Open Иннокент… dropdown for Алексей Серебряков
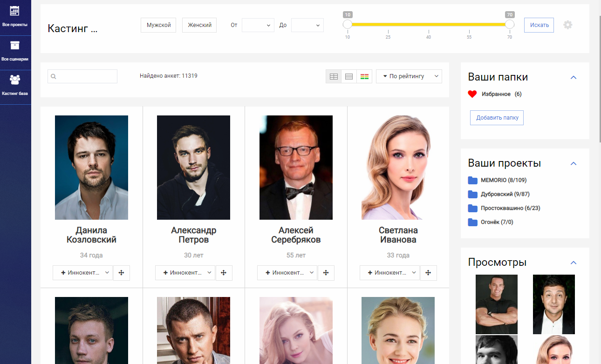This screenshot has width=601, height=364. point(287,273)
